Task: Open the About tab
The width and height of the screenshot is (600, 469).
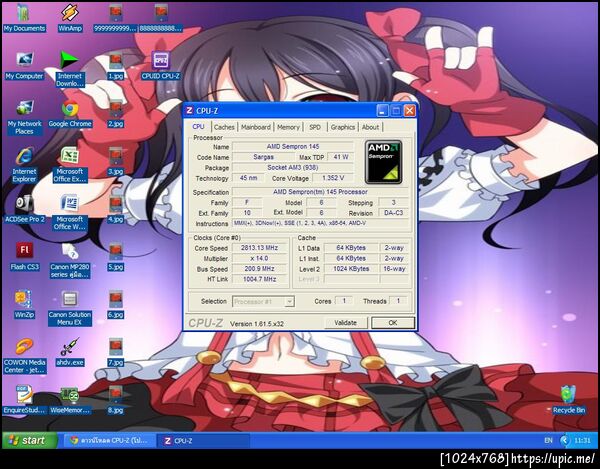Action: click(370, 127)
